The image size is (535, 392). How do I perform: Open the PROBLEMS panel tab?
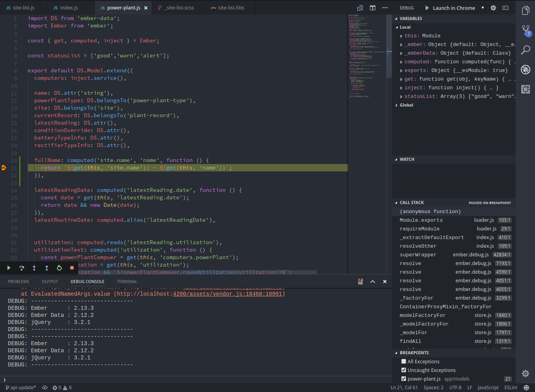18,282
